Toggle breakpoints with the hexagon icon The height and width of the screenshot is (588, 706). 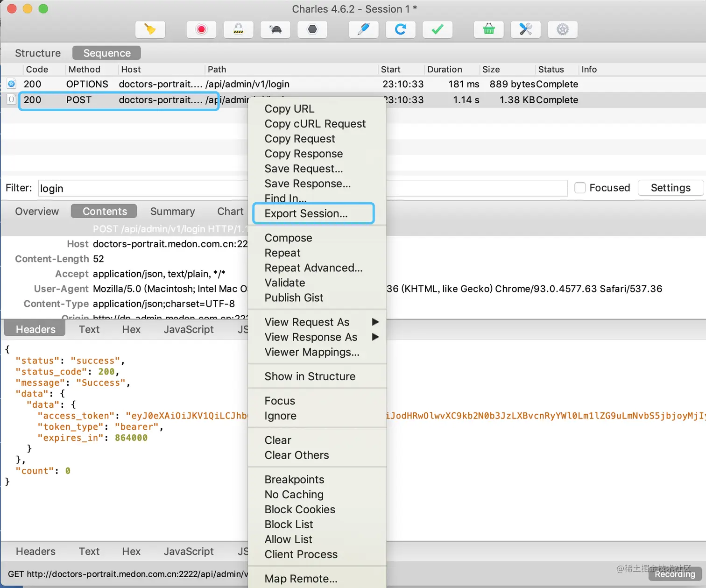coord(312,30)
